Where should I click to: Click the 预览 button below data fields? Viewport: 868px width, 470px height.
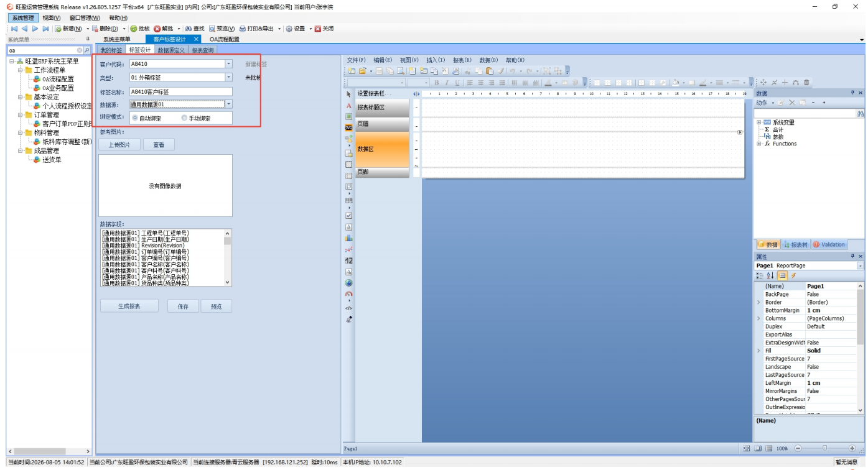216,306
